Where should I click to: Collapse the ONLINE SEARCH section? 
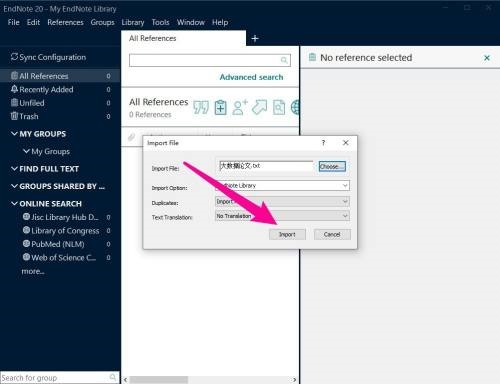point(14,203)
